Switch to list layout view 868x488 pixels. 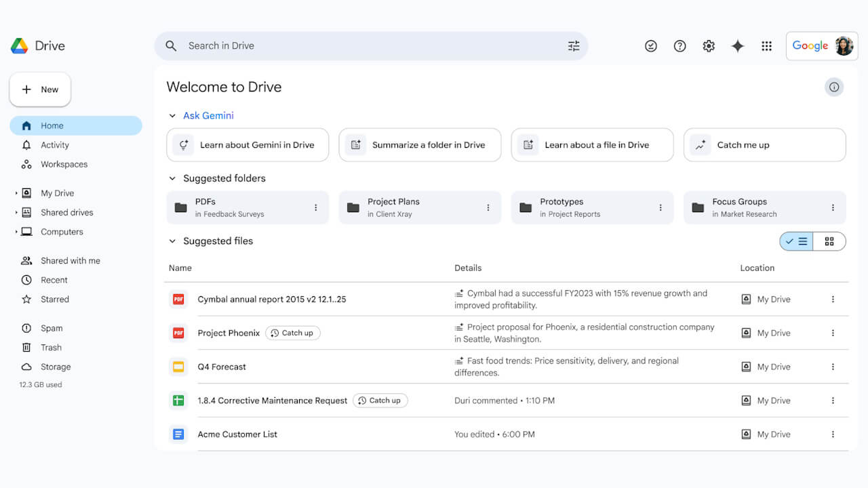click(796, 241)
